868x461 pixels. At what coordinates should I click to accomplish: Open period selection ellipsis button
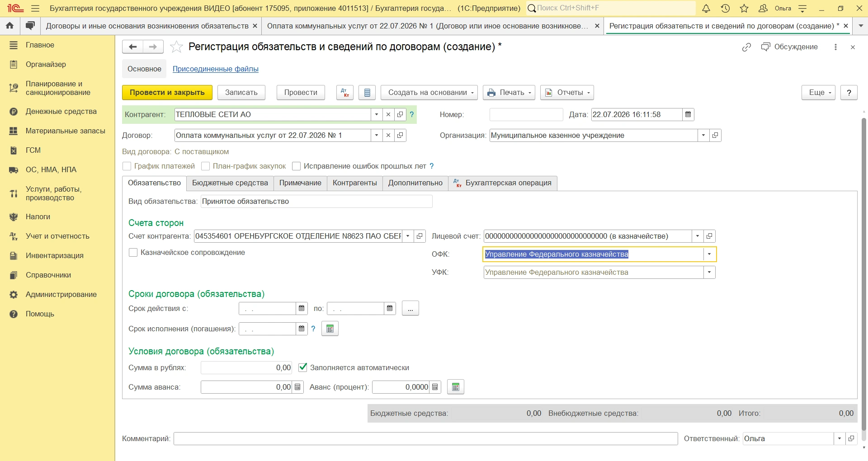point(410,308)
